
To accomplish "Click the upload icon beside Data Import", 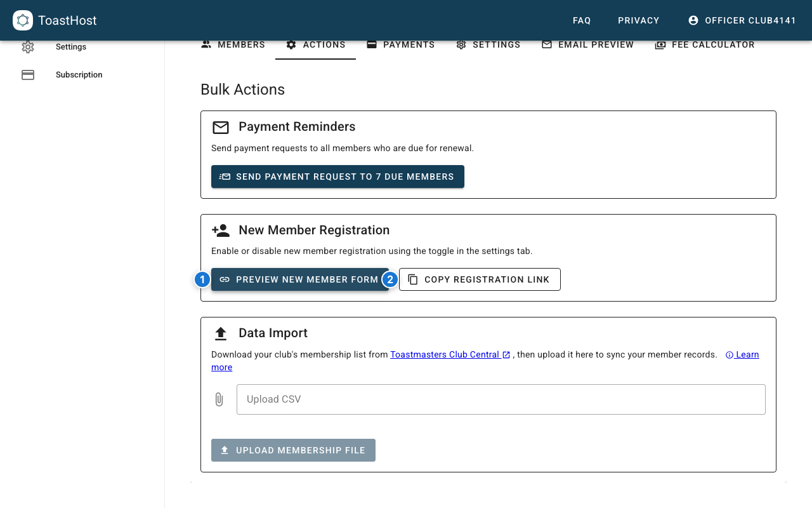I will click(221, 332).
